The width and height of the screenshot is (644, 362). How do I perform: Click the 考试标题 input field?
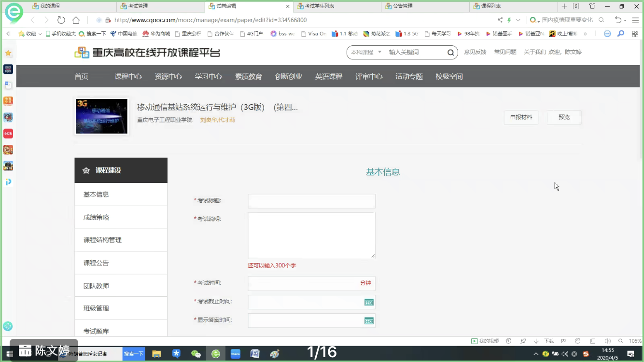tap(311, 201)
